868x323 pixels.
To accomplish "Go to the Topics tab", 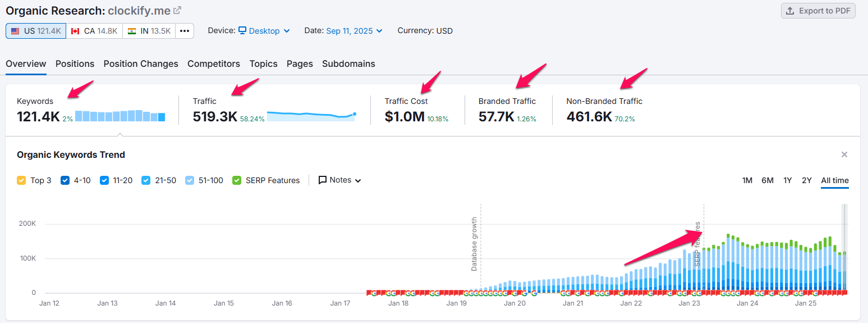I will pos(264,63).
